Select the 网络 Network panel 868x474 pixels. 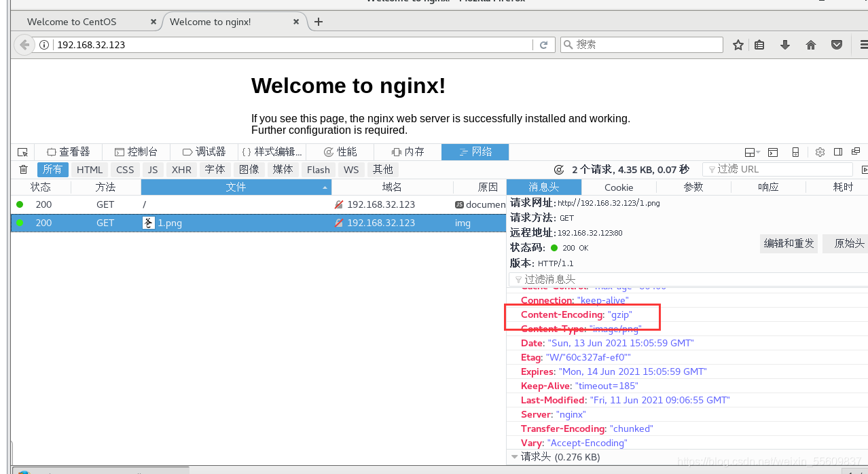click(475, 152)
